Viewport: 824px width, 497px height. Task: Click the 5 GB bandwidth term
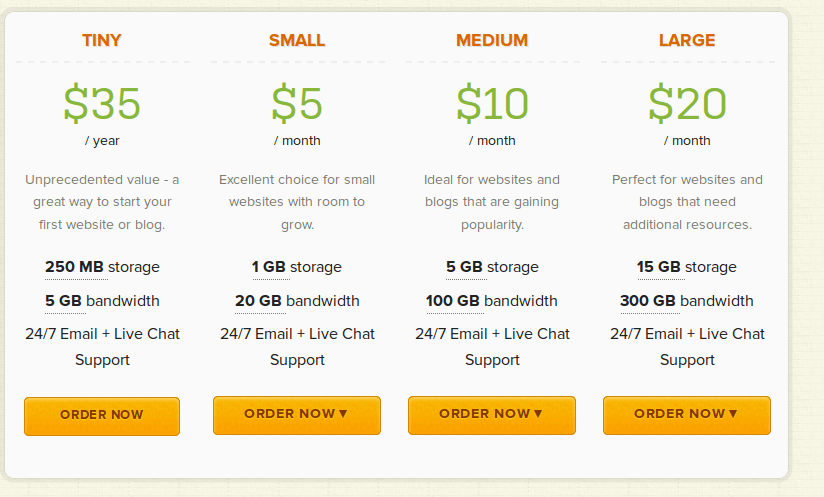tap(63, 301)
